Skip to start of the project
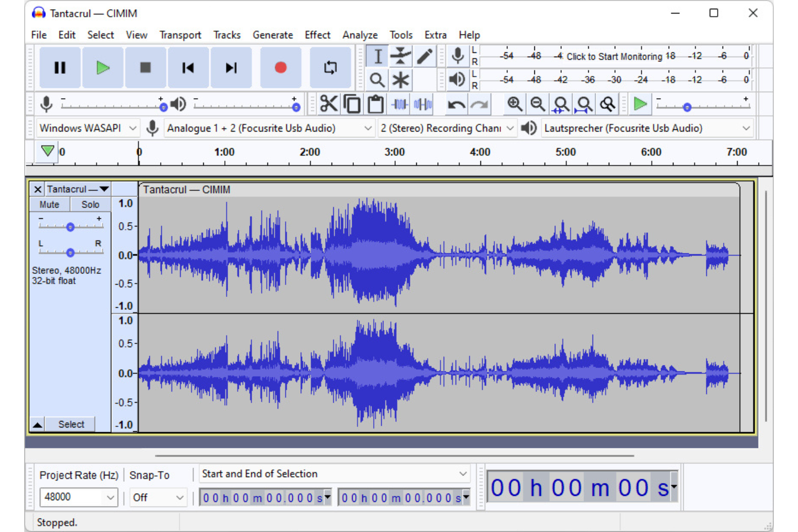 click(x=188, y=67)
